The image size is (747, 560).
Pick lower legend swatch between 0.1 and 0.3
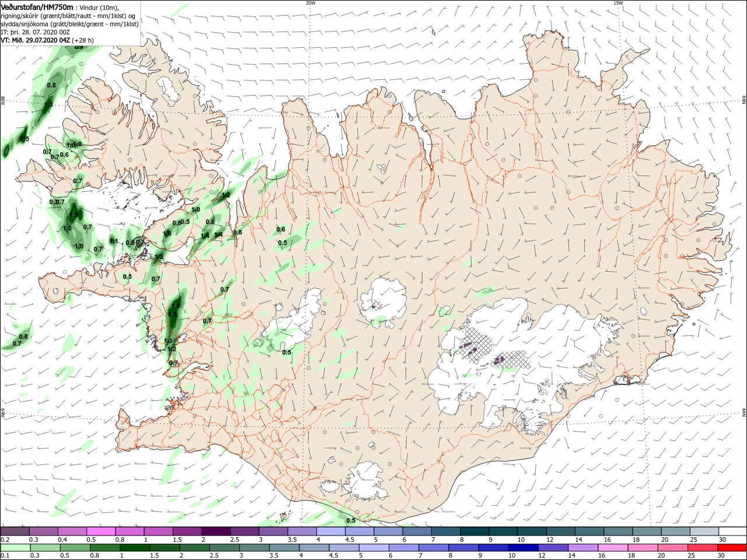pyautogui.click(x=15, y=548)
